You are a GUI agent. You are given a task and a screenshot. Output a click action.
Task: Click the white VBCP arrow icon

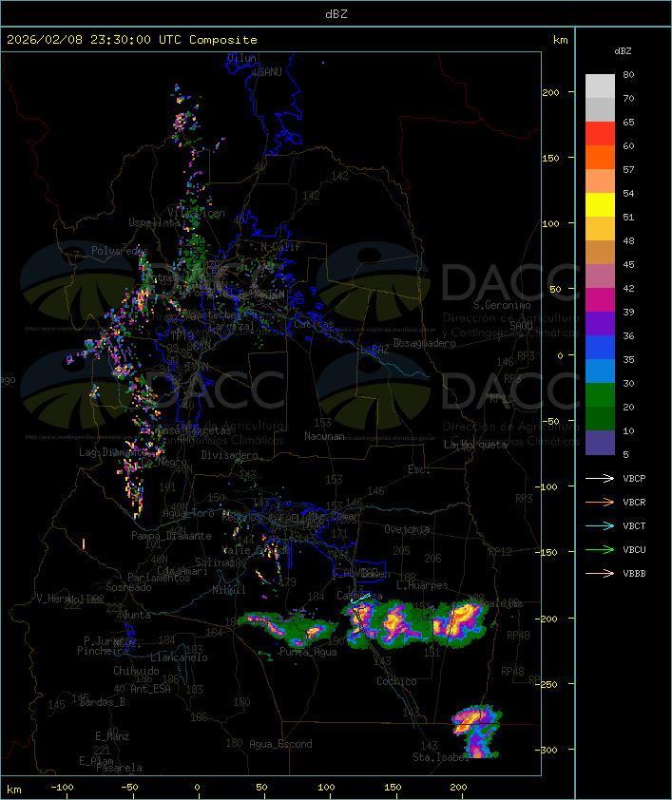click(x=600, y=478)
